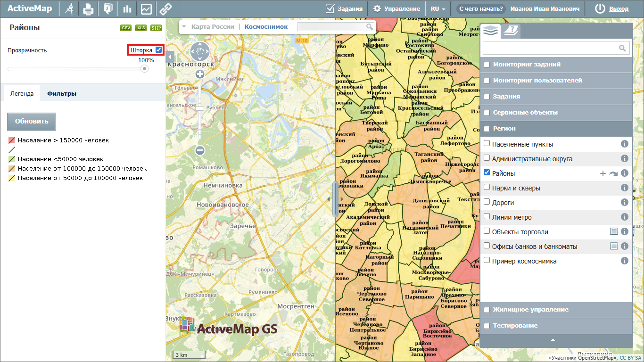
Task: Export Районы layer as SHP
Action: [x=156, y=28]
